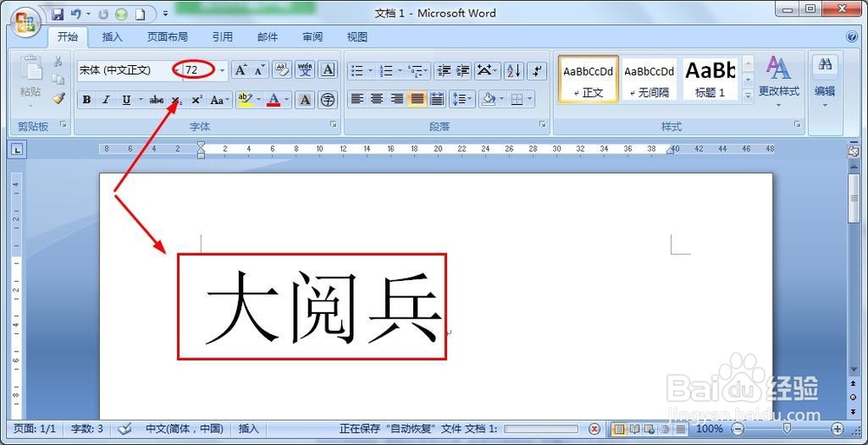
Task: Align the text to the left
Action: coord(358,99)
